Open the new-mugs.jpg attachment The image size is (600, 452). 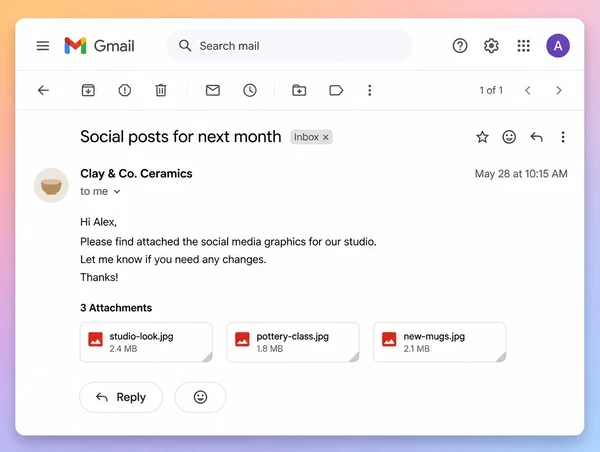[x=440, y=342]
